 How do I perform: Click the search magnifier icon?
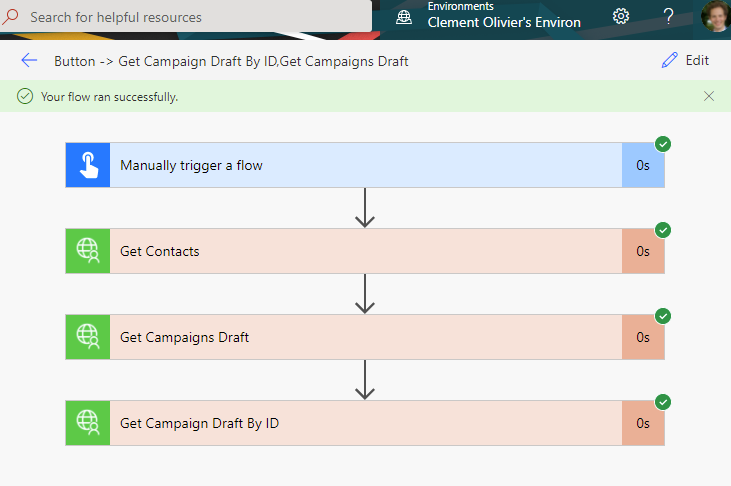click(10, 17)
